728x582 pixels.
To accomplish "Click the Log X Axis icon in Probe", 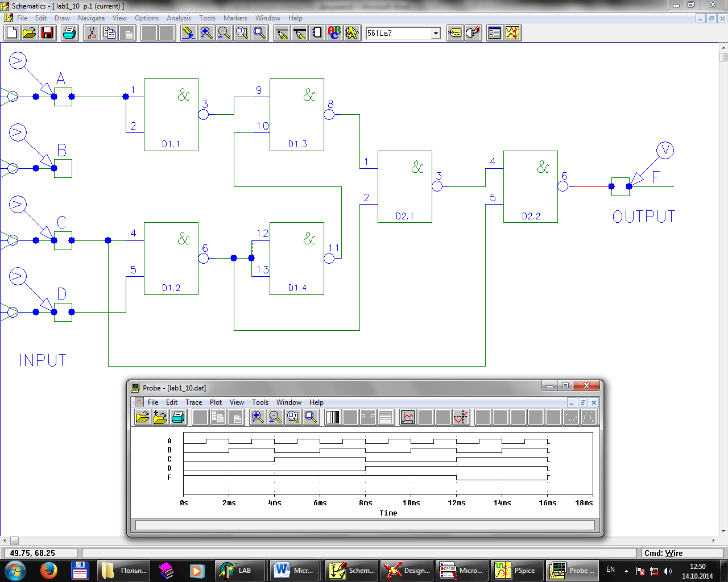I will click(x=333, y=417).
